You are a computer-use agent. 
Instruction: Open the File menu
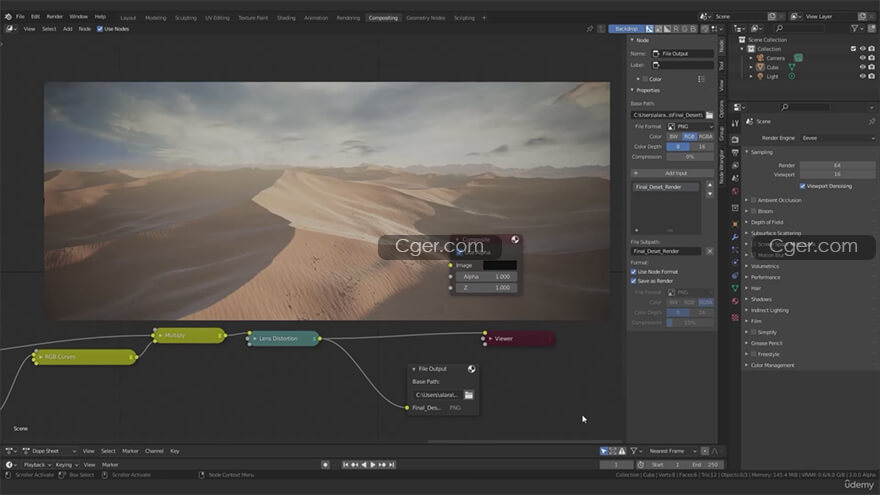(20, 17)
